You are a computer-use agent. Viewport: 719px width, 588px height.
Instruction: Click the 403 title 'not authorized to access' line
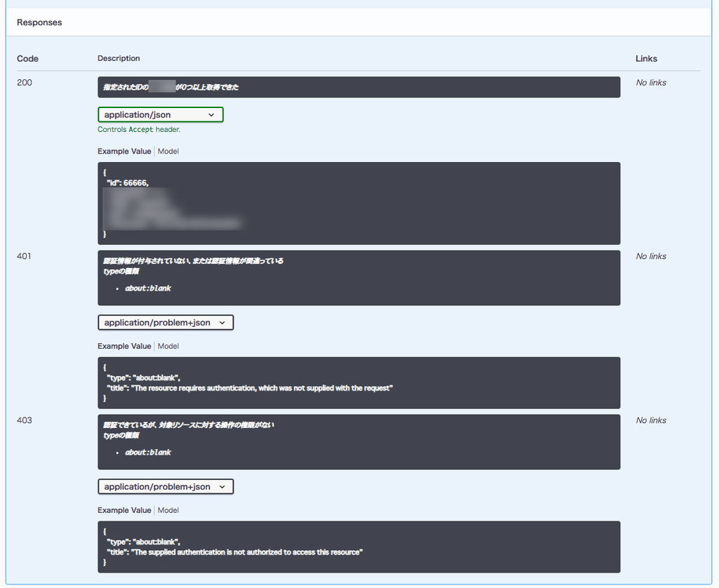pos(235,552)
